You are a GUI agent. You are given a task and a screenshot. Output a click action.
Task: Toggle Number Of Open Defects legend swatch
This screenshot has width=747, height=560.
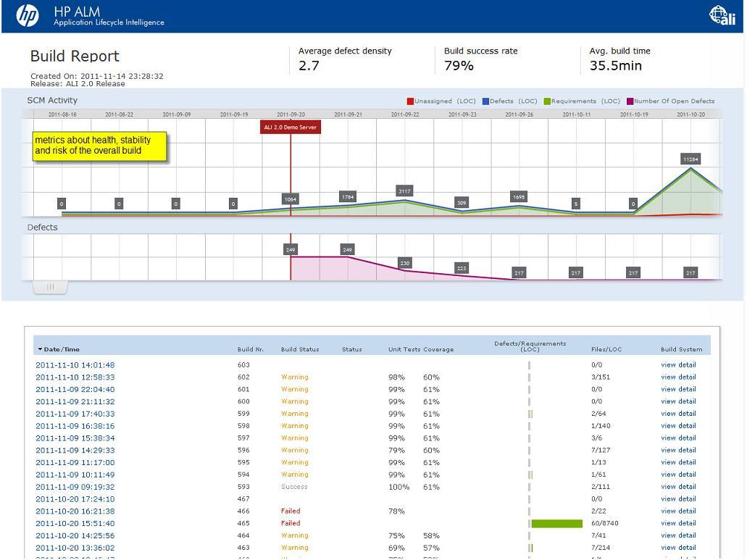point(630,101)
